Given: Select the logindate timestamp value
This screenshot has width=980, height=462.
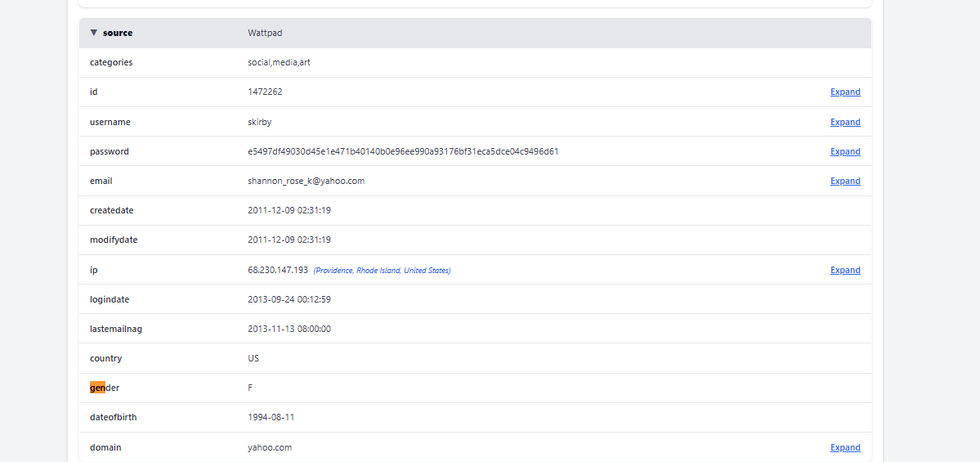Looking at the screenshot, I should point(289,299).
